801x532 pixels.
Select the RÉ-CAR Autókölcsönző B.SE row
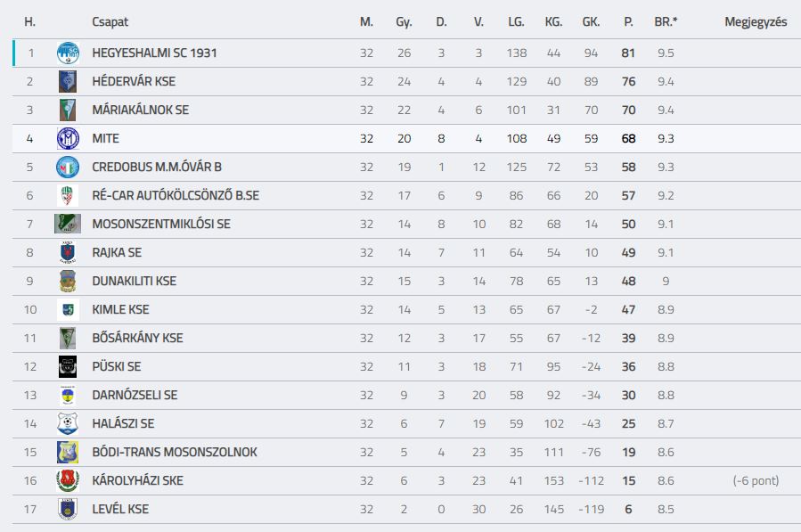(406, 196)
